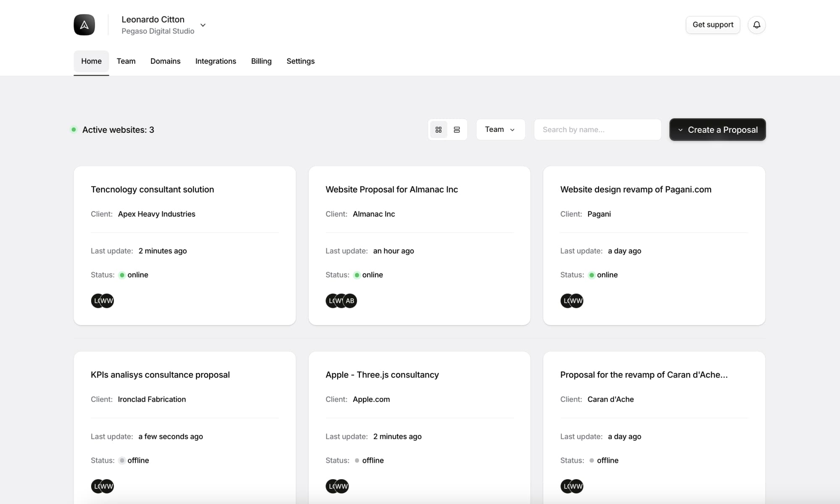Screen dimensions: 840x504
Task: Click 'an hour ago' last update text
Action: point(394,251)
